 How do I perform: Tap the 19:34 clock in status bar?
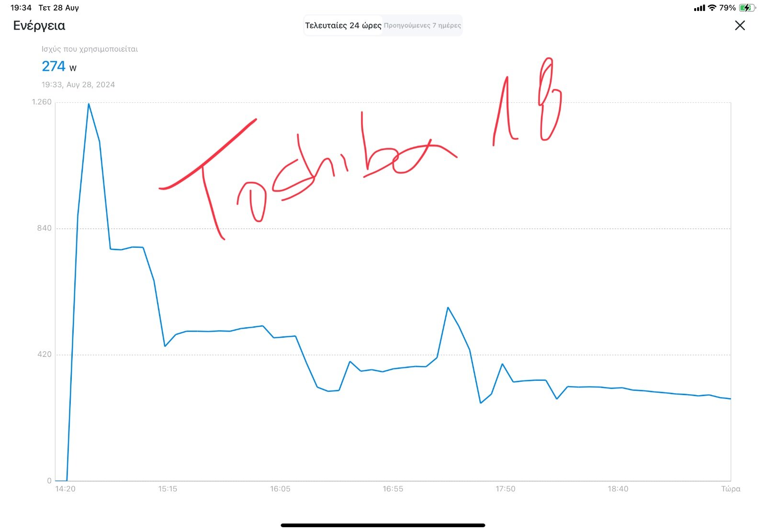(21, 8)
